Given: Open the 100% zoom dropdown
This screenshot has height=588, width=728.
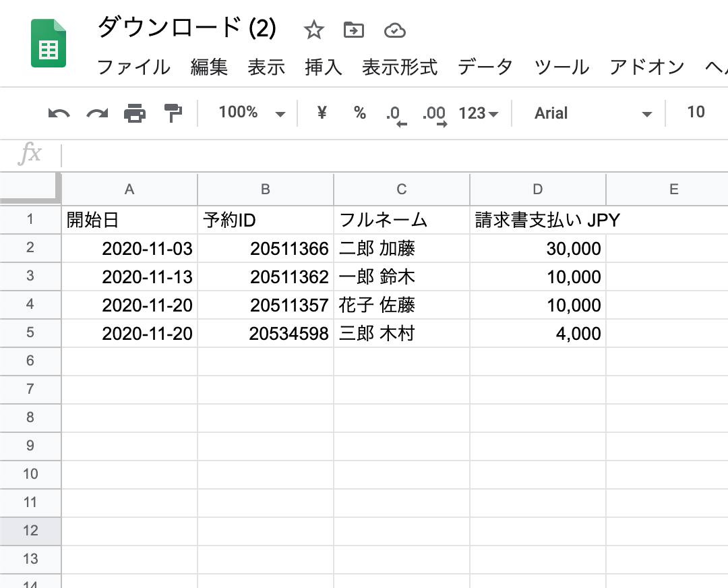Looking at the screenshot, I should click(x=251, y=113).
